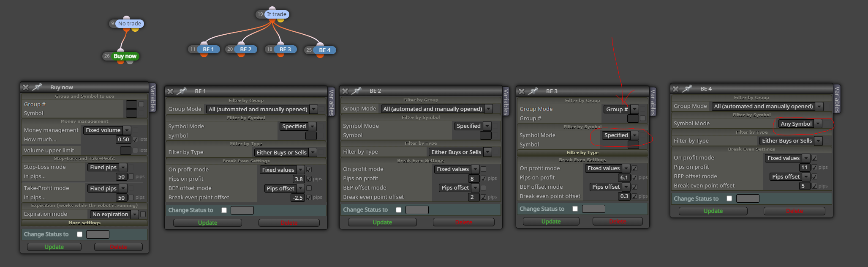Select the BE 1 node

pos(209,50)
